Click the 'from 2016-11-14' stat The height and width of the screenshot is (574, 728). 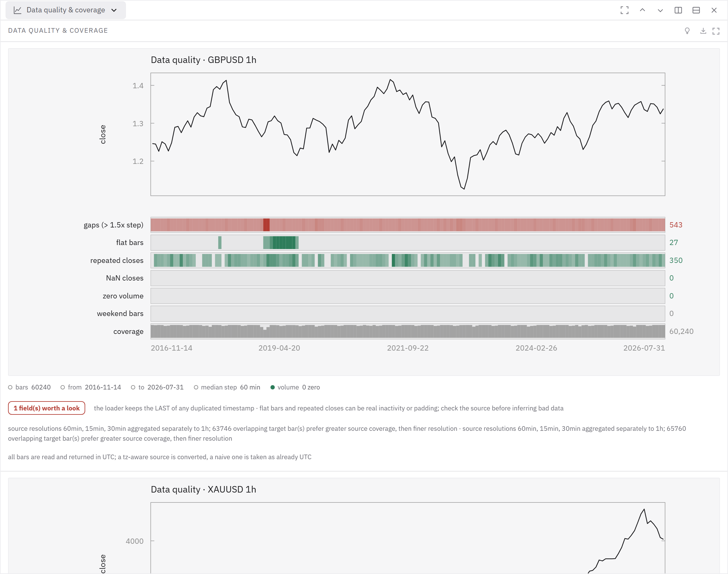pyautogui.click(x=91, y=387)
